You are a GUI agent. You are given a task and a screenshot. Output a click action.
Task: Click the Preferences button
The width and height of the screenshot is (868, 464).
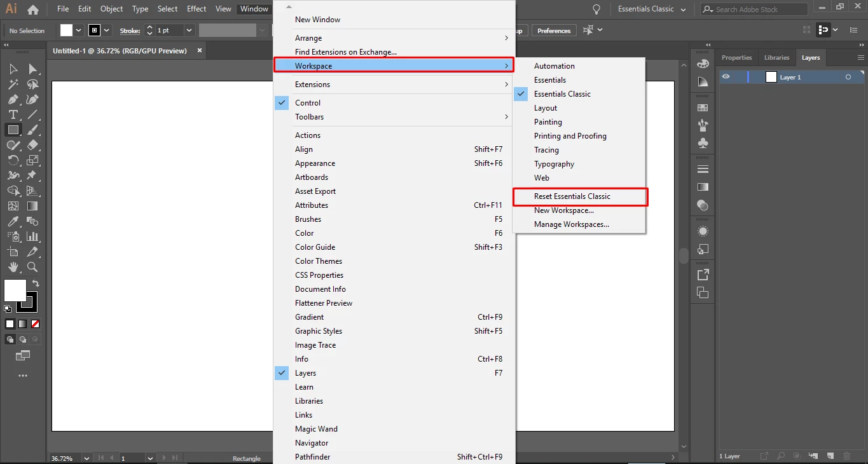[554, 31]
